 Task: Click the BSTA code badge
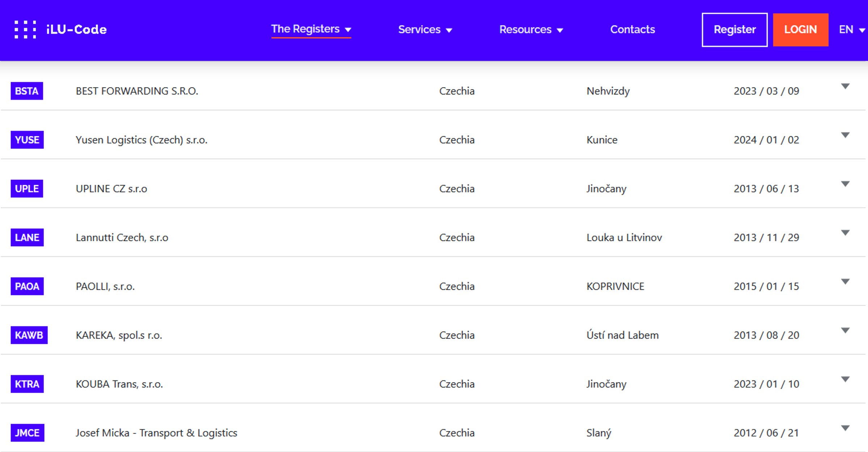point(27,91)
